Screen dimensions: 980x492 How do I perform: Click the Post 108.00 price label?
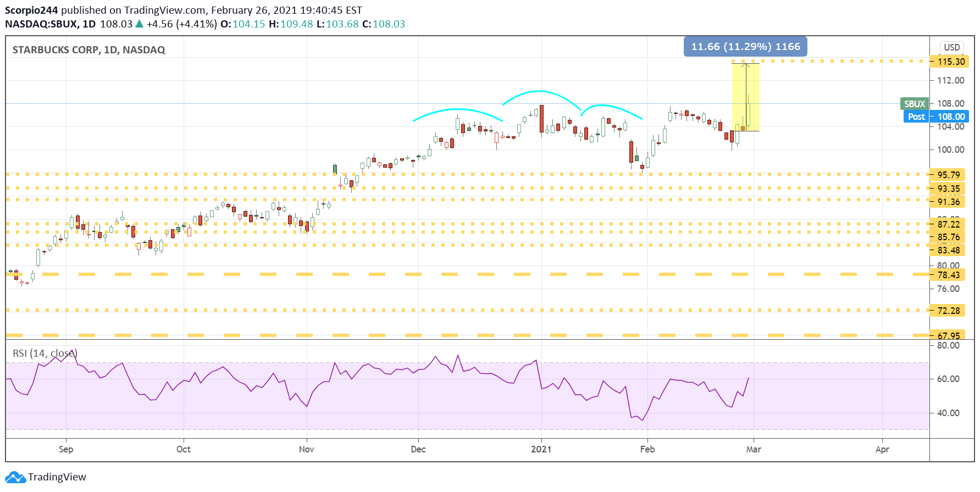(x=937, y=117)
